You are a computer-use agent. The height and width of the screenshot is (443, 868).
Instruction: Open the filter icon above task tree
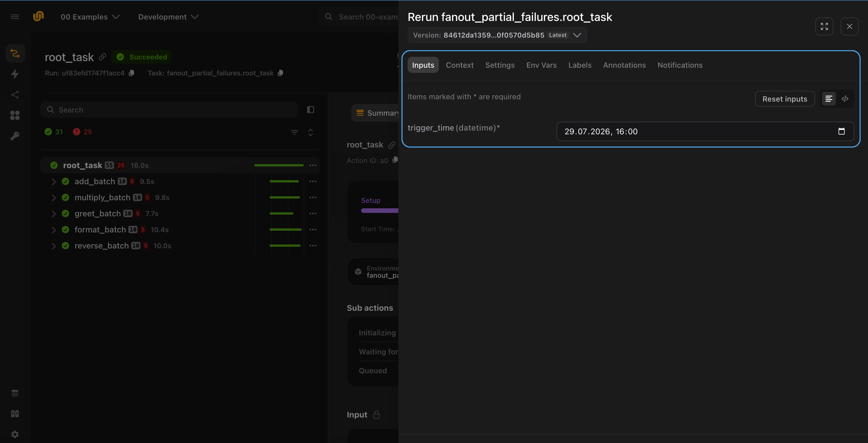(294, 132)
